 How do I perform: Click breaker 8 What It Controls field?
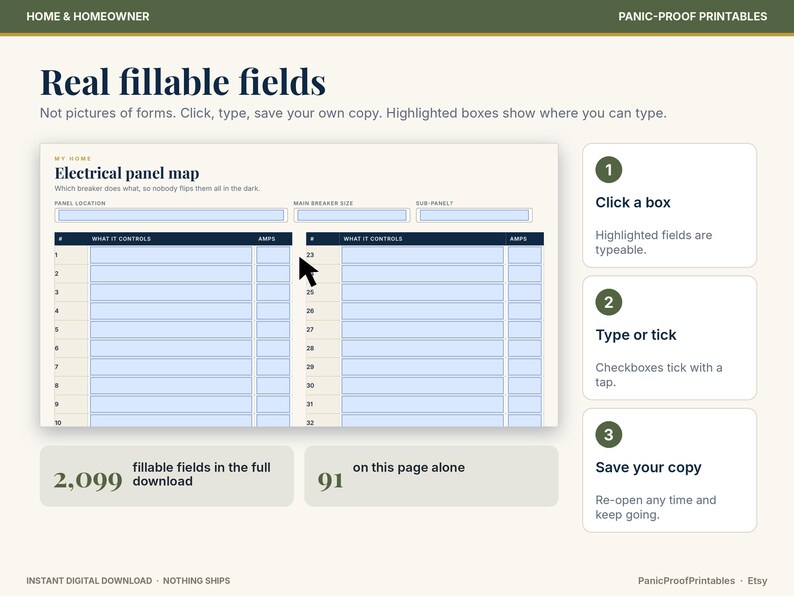171,385
